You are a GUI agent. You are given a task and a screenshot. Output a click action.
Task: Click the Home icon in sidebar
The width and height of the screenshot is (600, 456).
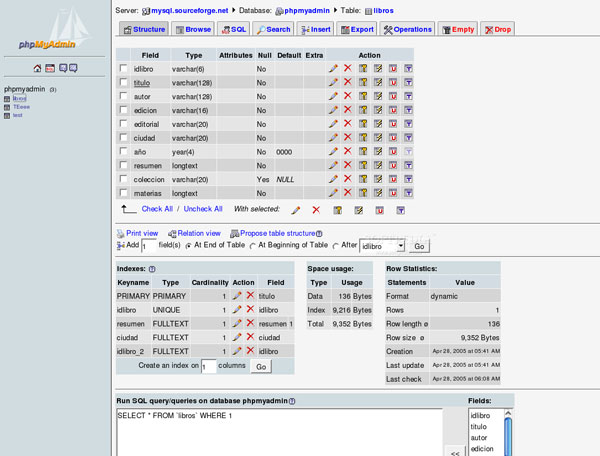point(38,68)
